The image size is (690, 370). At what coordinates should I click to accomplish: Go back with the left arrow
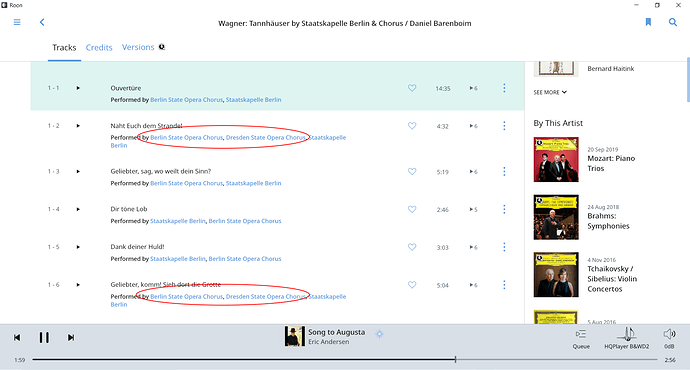coord(42,22)
